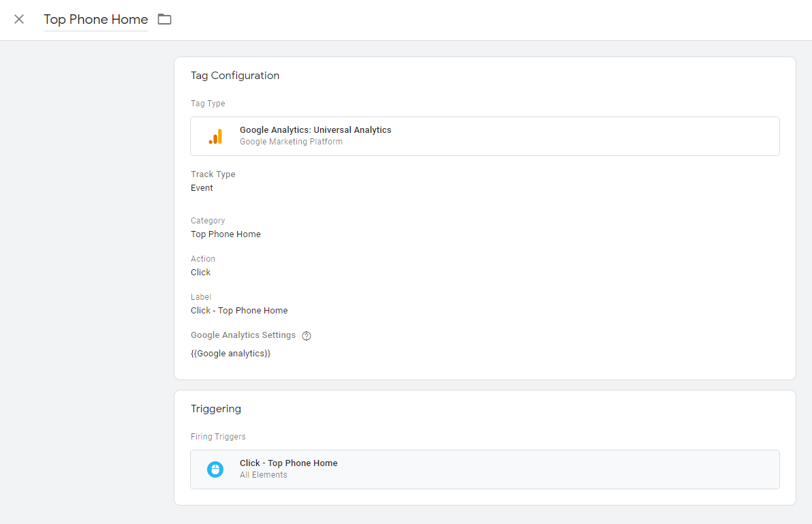Click the Tag Type label

coord(208,104)
